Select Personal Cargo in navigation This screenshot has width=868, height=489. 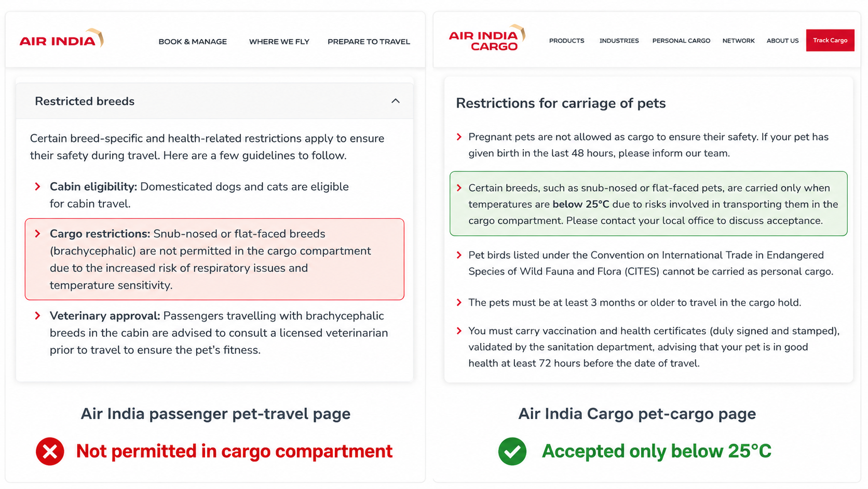click(681, 41)
